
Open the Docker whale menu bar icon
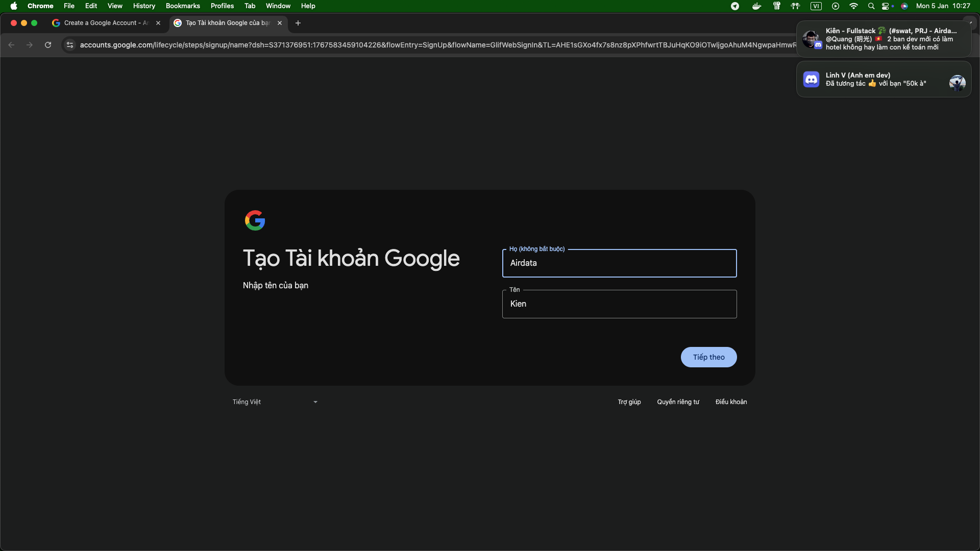tap(756, 6)
